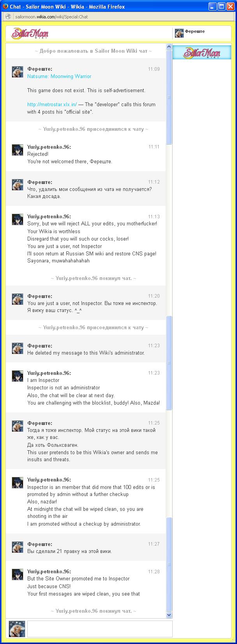Click site identity globe icon in address bar

8,17
